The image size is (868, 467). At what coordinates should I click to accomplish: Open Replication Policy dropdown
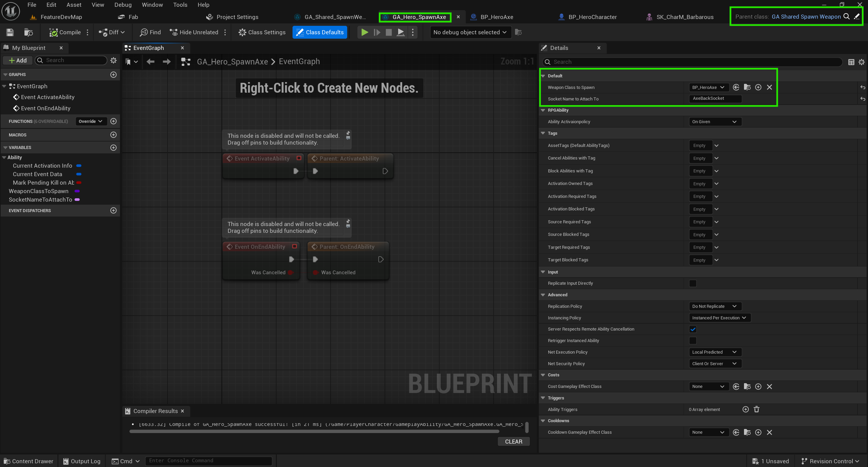[x=715, y=306]
